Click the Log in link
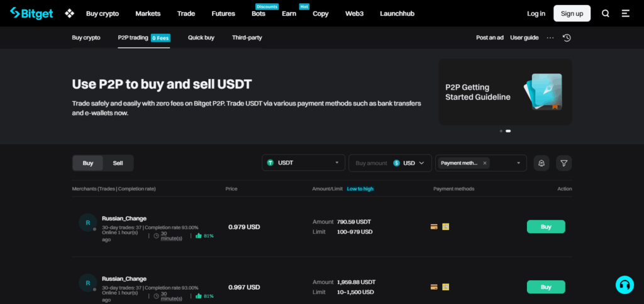The height and width of the screenshot is (304, 644). point(536,14)
